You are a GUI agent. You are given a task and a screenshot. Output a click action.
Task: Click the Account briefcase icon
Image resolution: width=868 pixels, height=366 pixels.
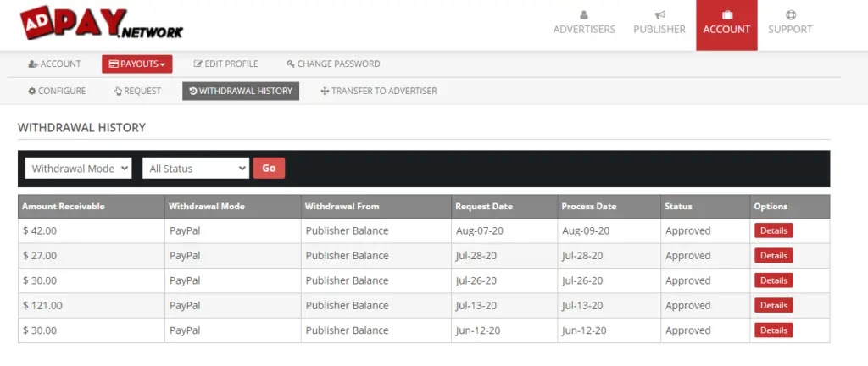726,14
